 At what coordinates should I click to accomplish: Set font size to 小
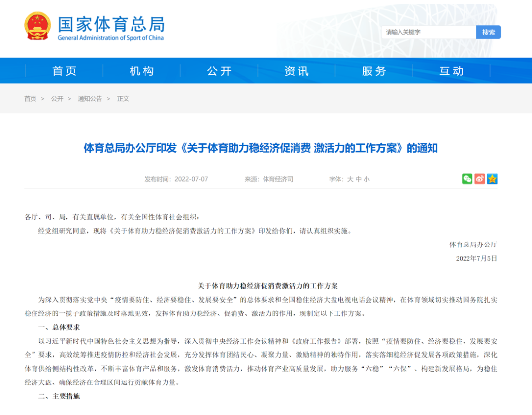(x=366, y=179)
